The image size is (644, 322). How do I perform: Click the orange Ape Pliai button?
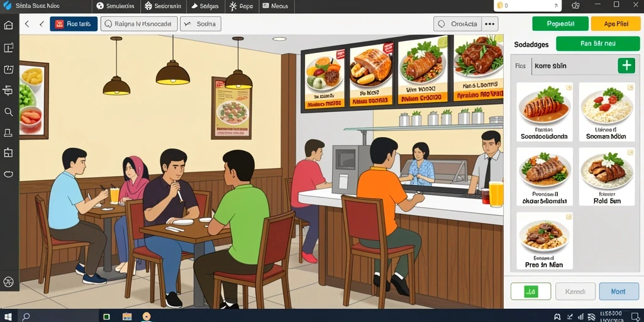click(616, 24)
